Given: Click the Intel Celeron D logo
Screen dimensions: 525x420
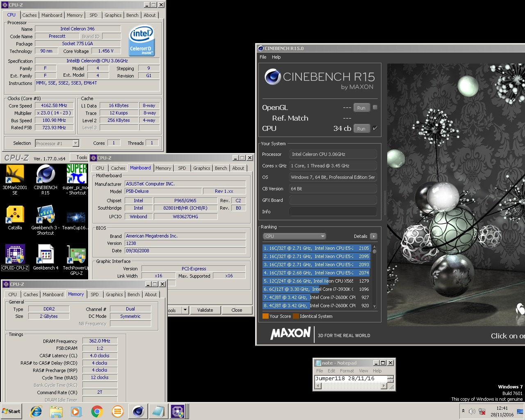Looking at the screenshot, I should 141,41.
